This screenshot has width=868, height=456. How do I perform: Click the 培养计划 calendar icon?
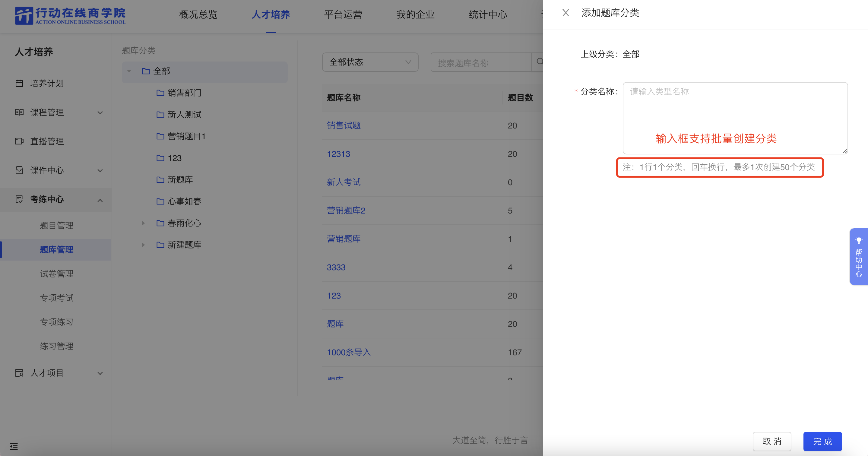pyautogui.click(x=19, y=83)
